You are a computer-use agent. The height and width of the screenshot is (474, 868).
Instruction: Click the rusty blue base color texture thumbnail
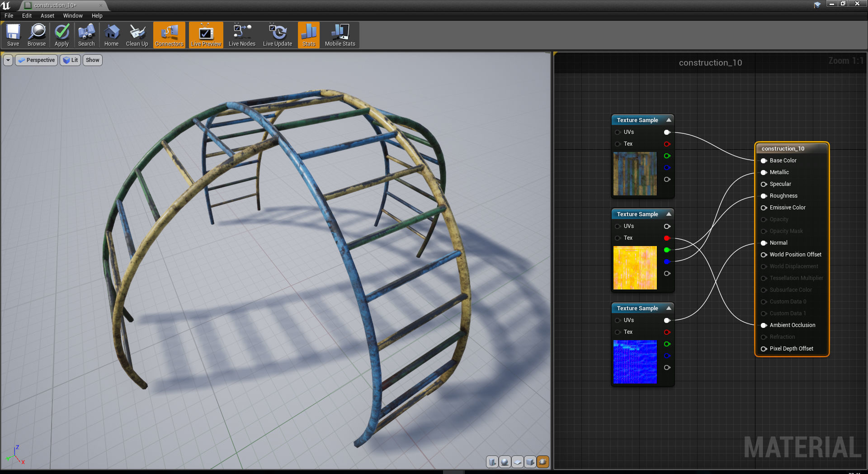pyautogui.click(x=635, y=174)
